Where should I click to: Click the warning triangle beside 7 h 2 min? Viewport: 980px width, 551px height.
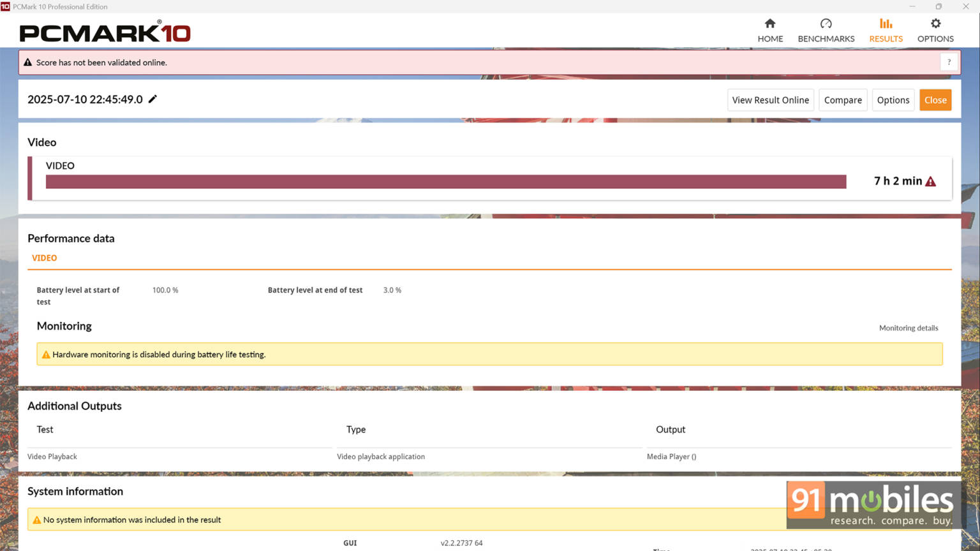931,182
